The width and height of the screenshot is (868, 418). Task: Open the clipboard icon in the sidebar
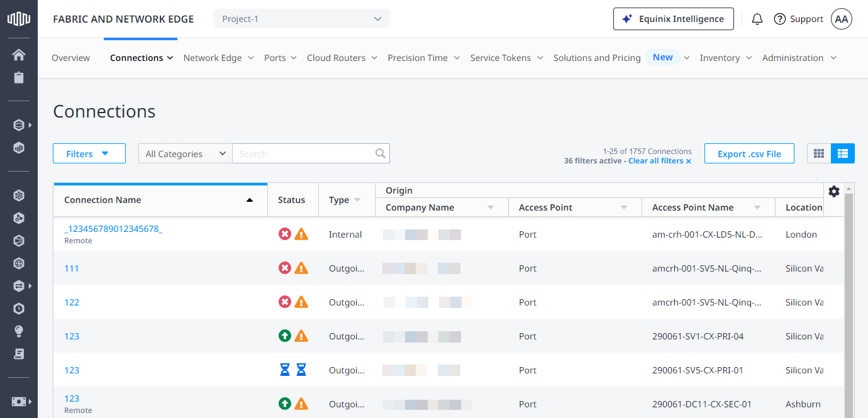pos(19,78)
